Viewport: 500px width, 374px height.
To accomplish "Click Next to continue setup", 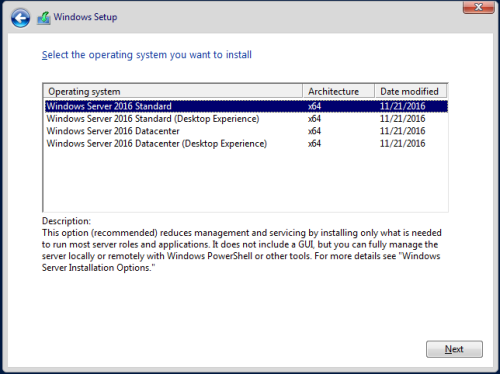I will tap(454, 349).
